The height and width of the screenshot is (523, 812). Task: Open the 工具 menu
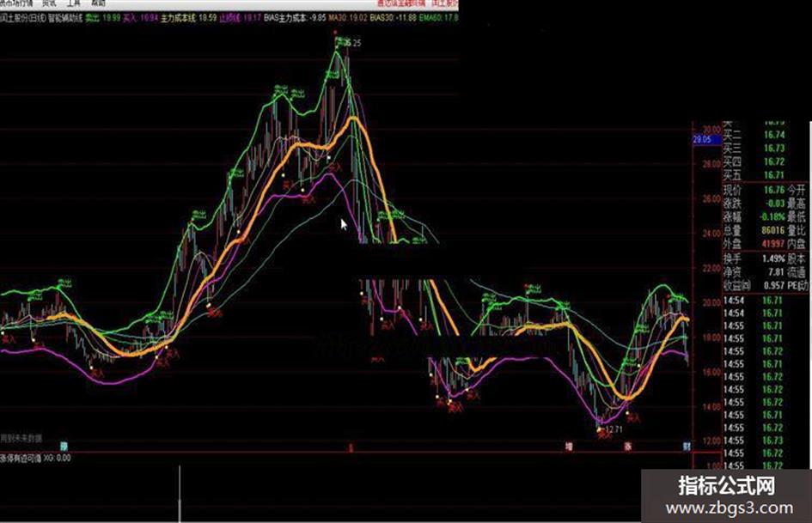pos(74,3)
